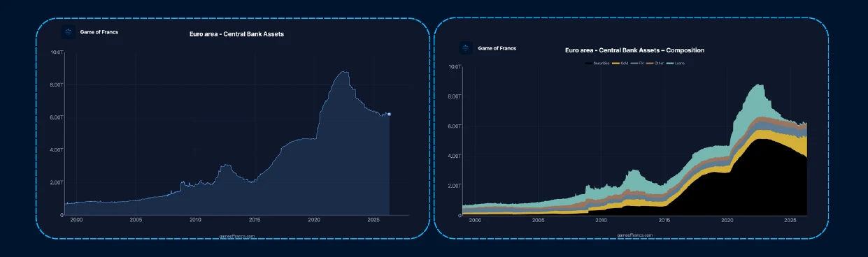Click the 4.00T axis label in the Composition chart

[454, 156]
